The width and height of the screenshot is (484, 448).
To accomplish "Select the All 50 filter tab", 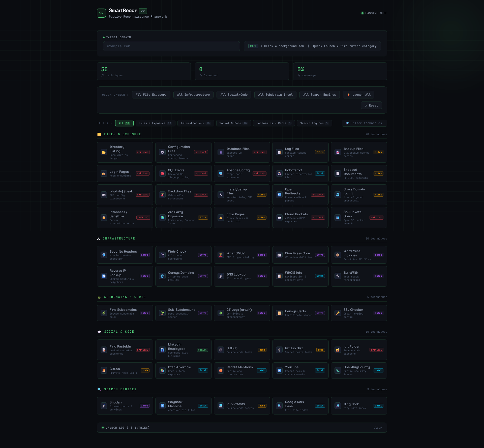I will click(124, 123).
